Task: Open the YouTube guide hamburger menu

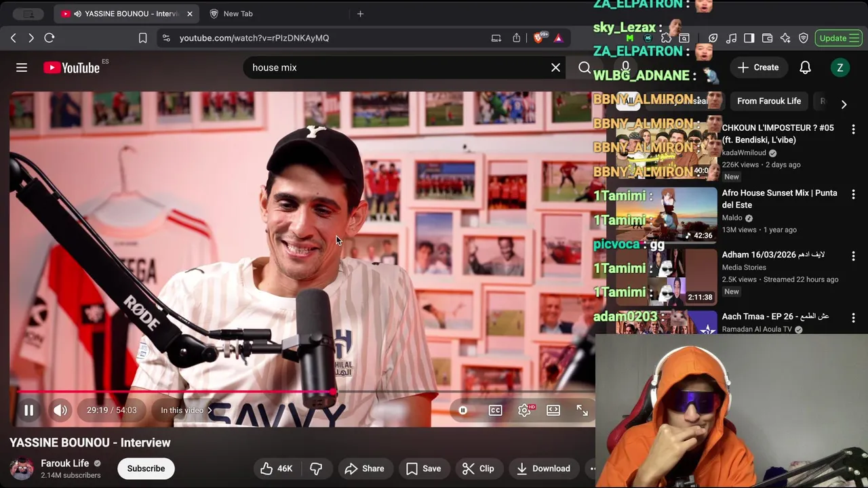Action: pos(22,67)
